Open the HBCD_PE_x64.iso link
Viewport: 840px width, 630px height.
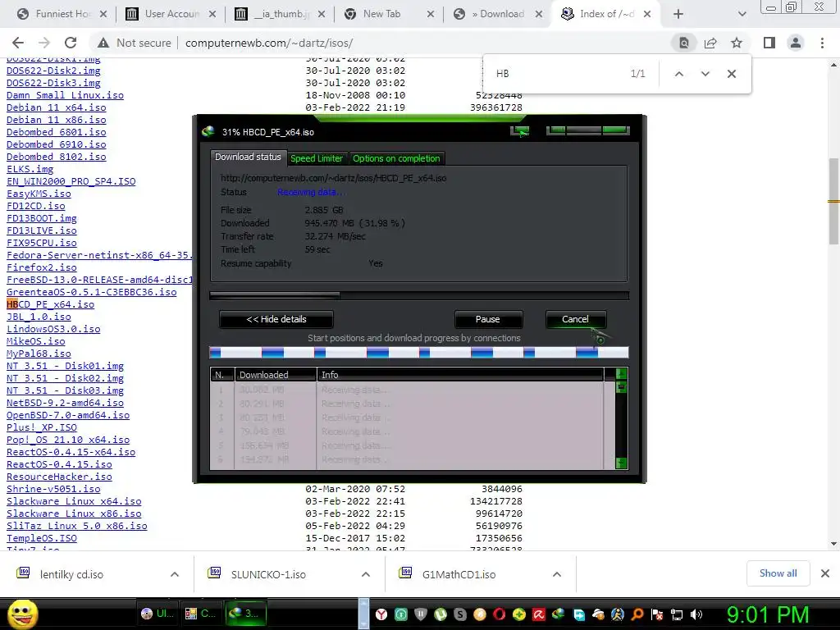click(50, 304)
